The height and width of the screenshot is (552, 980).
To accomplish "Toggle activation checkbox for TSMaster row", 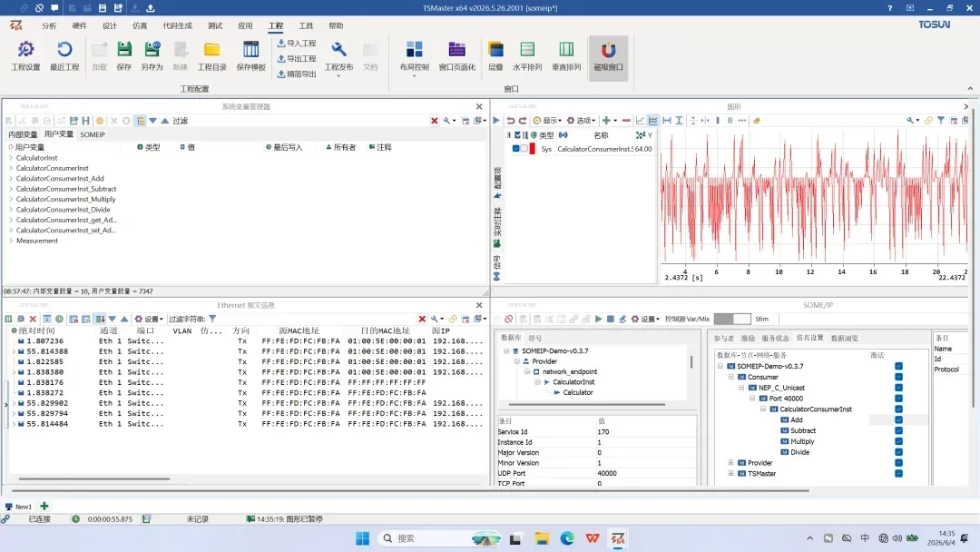I will [x=898, y=474].
